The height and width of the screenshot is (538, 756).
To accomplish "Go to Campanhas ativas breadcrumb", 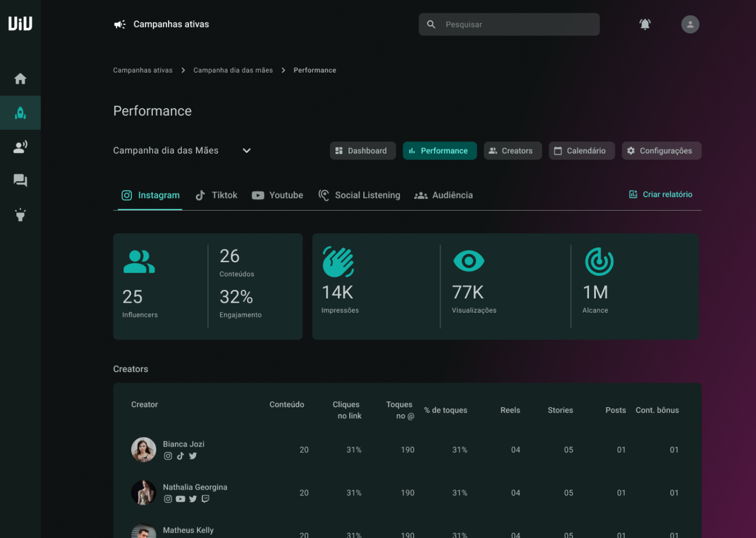I will (143, 70).
